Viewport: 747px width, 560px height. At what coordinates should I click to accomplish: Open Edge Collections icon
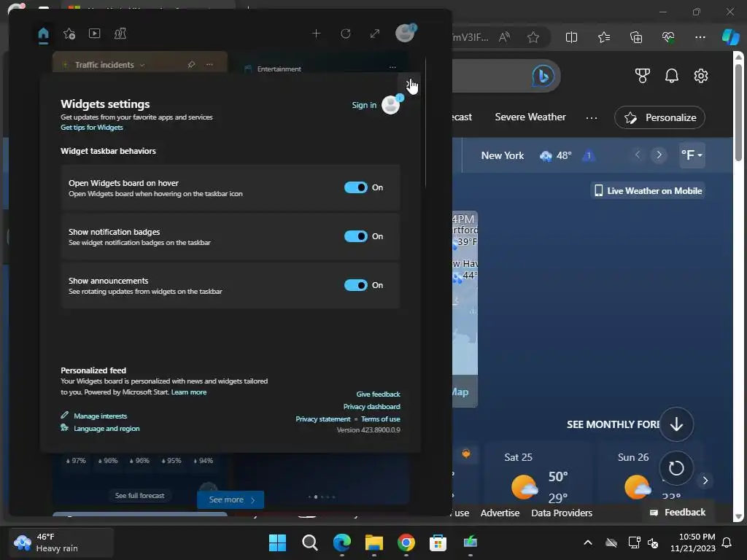636,37
